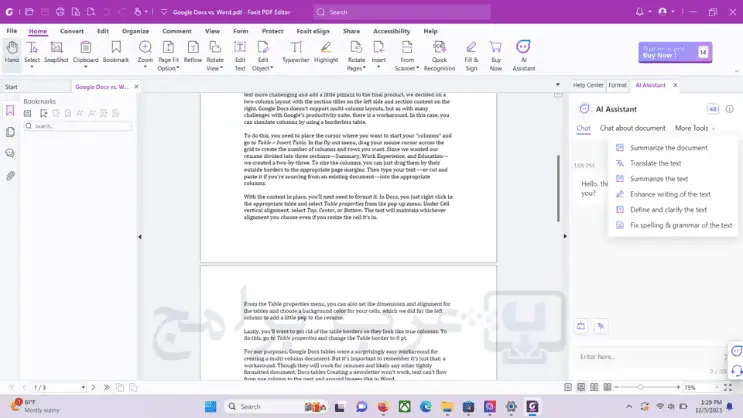Click the Bookmarks panel search field
Screen dimensions: 743x418
(78, 126)
